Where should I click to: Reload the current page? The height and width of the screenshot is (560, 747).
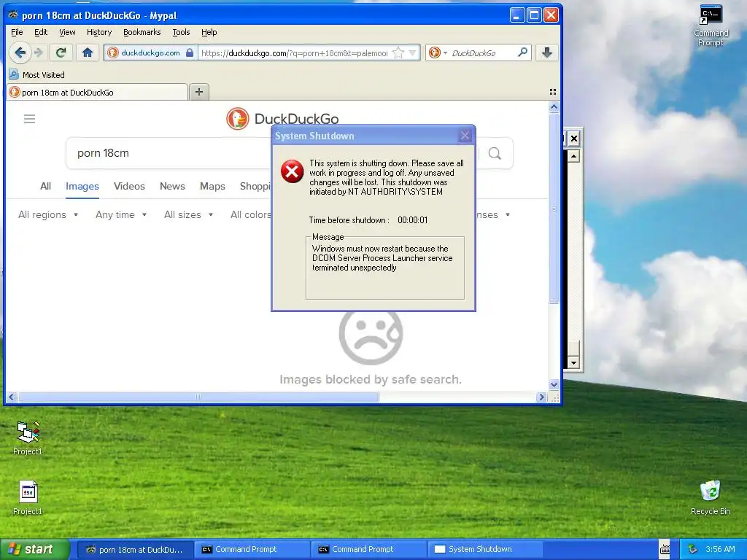[61, 52]
